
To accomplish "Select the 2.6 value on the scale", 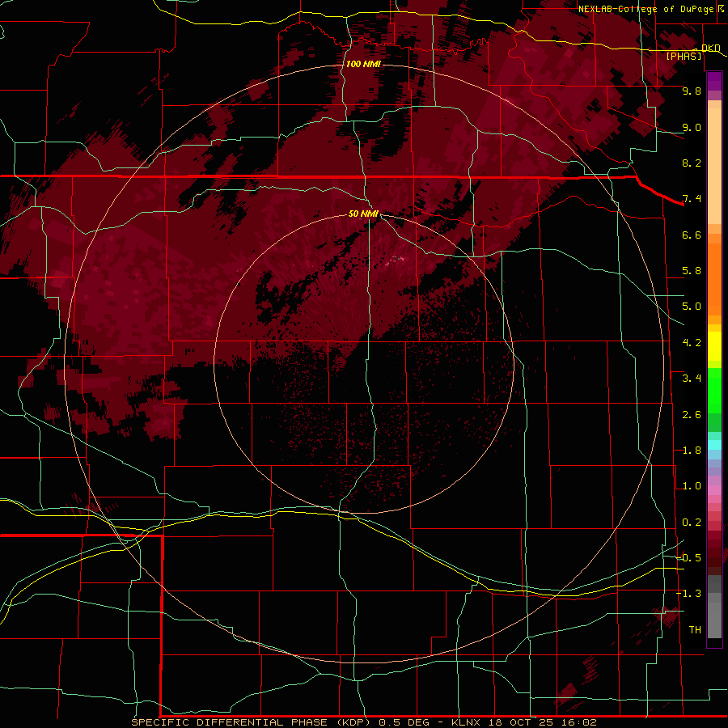I will pyautogui.click(x=692, y=415).
